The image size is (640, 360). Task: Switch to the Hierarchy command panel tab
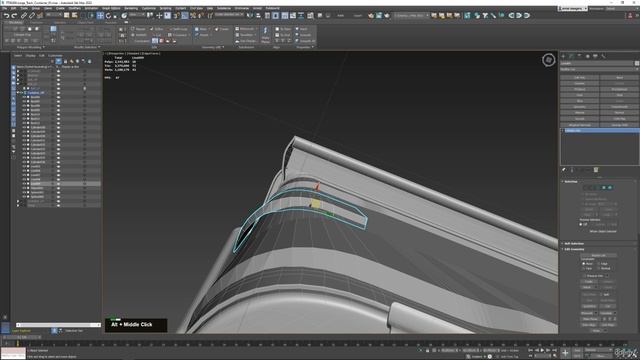(580, 56)
